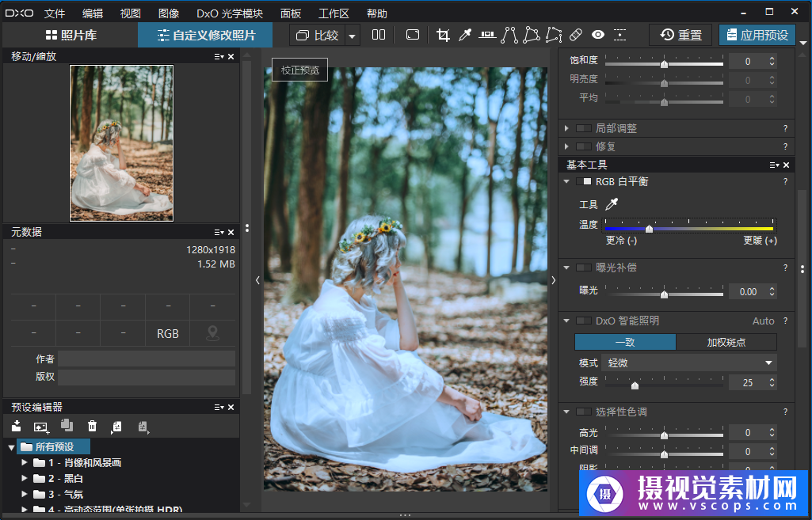Open the DxO 光学模块 menu

(230, 13)
